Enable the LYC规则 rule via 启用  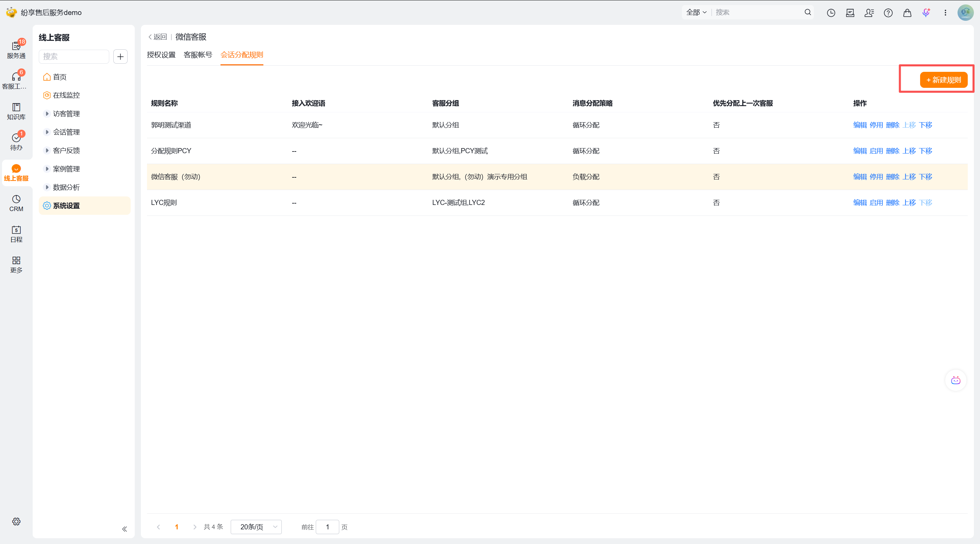point(876,203)
